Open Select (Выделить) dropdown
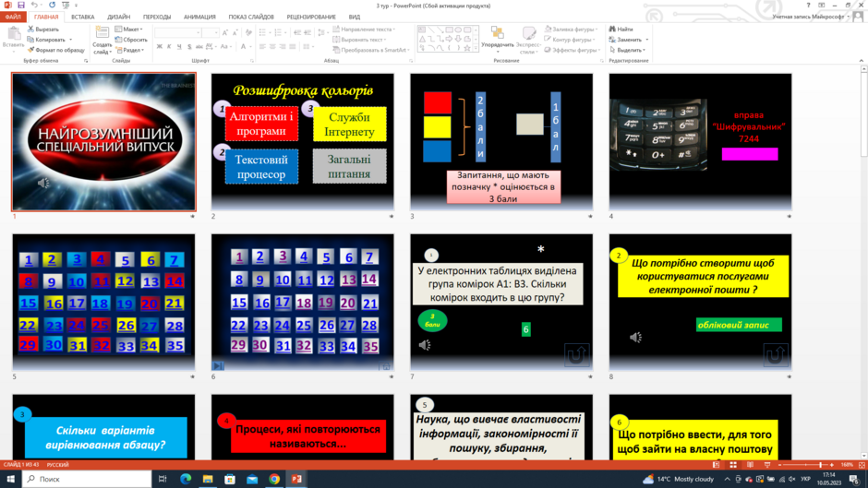 tap(627, 51)
